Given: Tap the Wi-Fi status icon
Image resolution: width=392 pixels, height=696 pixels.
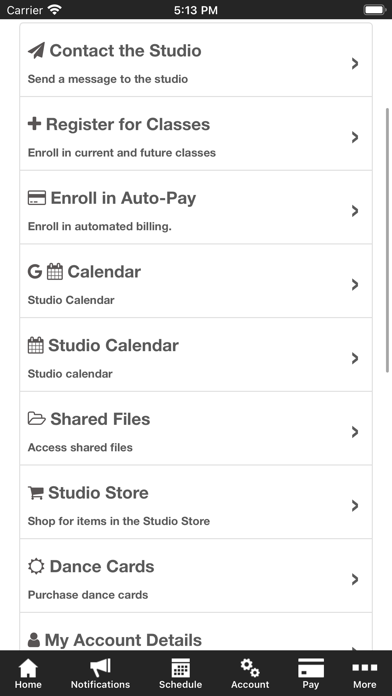Looking at the screenshot, I should [x=55, y=10].
